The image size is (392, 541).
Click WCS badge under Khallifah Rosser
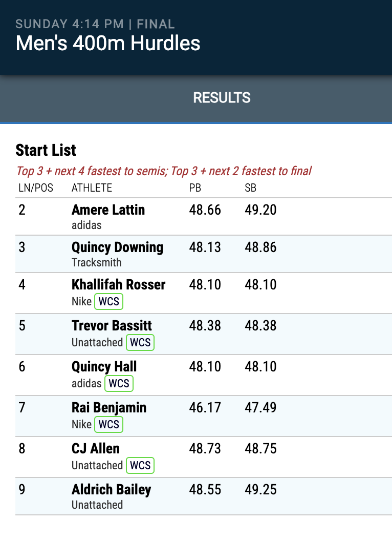click(x=109, y=302)
